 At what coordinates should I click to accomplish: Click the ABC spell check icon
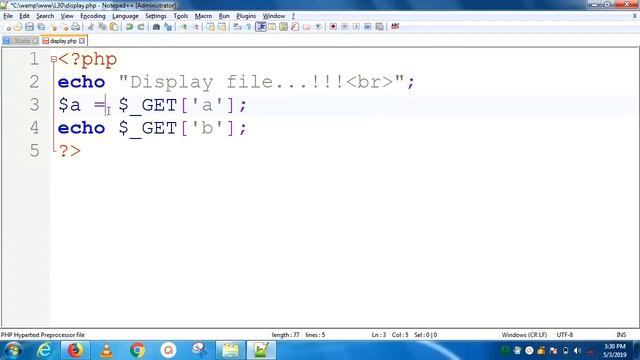395,27
